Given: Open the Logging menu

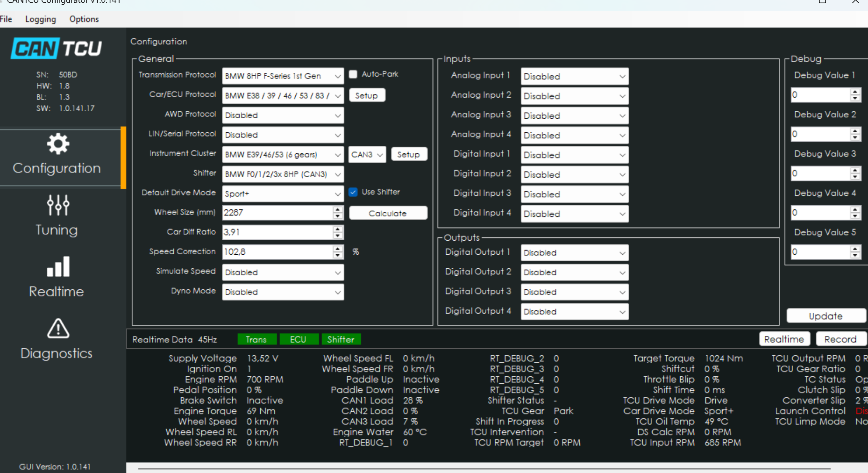Looking at the screenshot, I should point(41,19).
